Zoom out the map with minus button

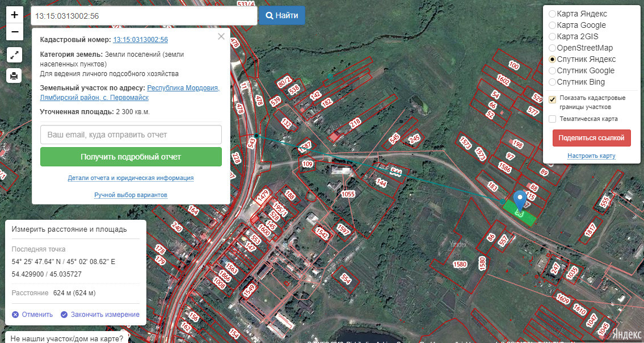(x=15, y=32)
